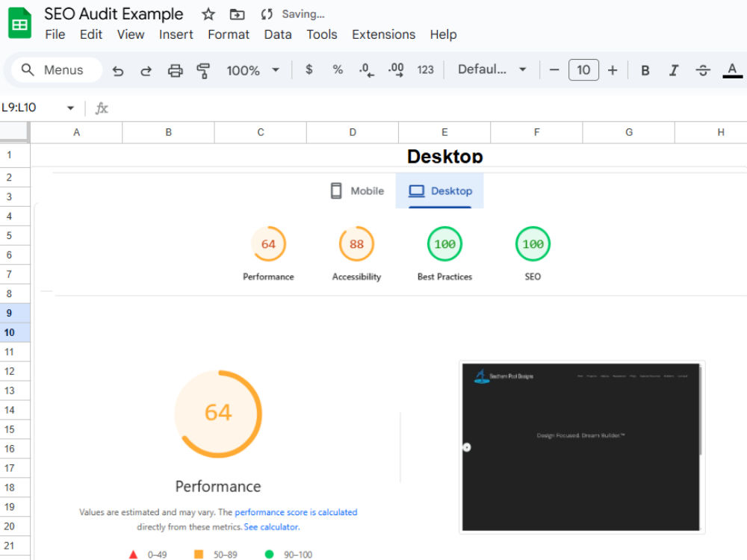747x560 pixels.
Task: Click the Desktop heading in row 1
Action: point(445,156)
